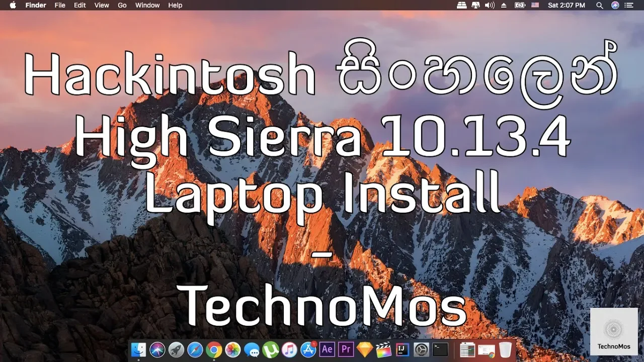The image size is (644, 362).
Task: Open the US flag input source menu
Action: (535, 5)
